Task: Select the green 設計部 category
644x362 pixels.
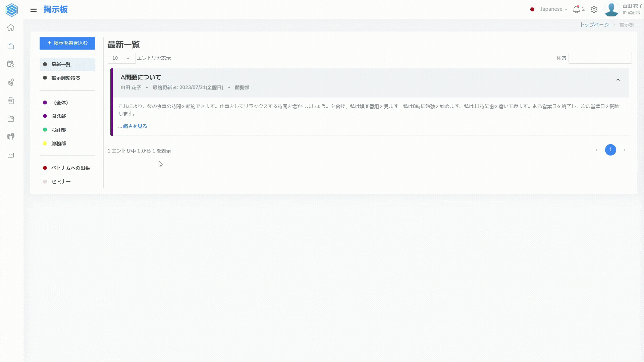Action: point(59,130)
